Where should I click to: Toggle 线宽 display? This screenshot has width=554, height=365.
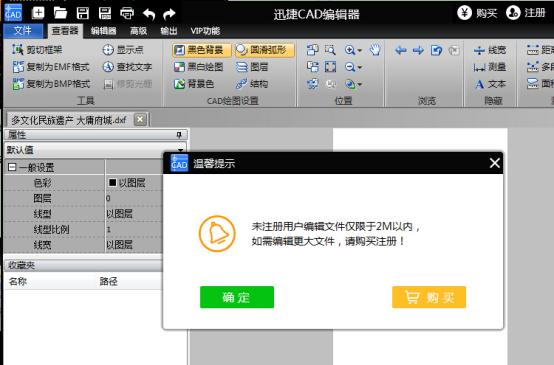coord(490,50)
